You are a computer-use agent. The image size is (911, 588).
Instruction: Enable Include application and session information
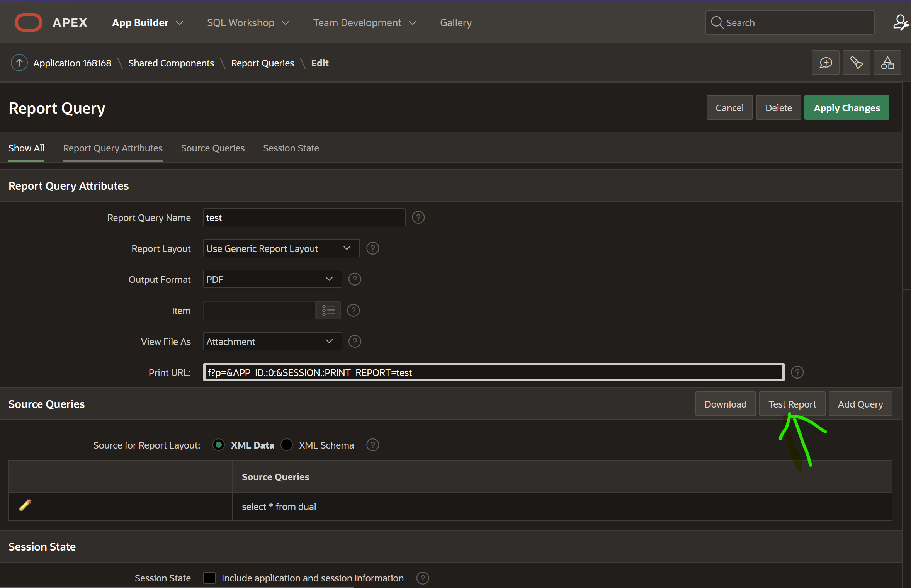209,578
